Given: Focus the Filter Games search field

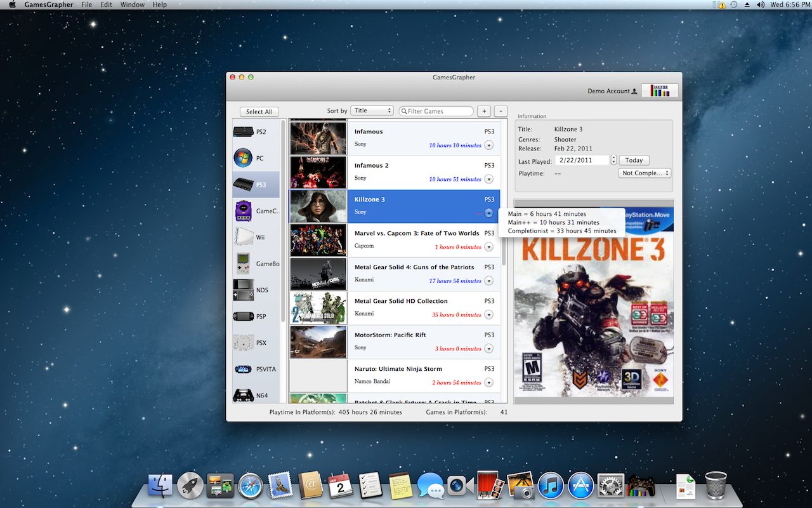Looking at the screenshot, I should 436,111.
